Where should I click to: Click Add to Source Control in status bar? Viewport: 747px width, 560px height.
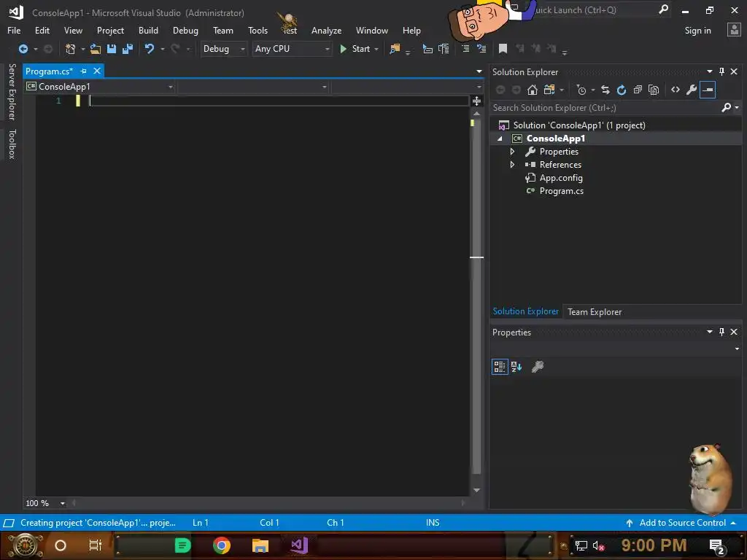(682, 523)
